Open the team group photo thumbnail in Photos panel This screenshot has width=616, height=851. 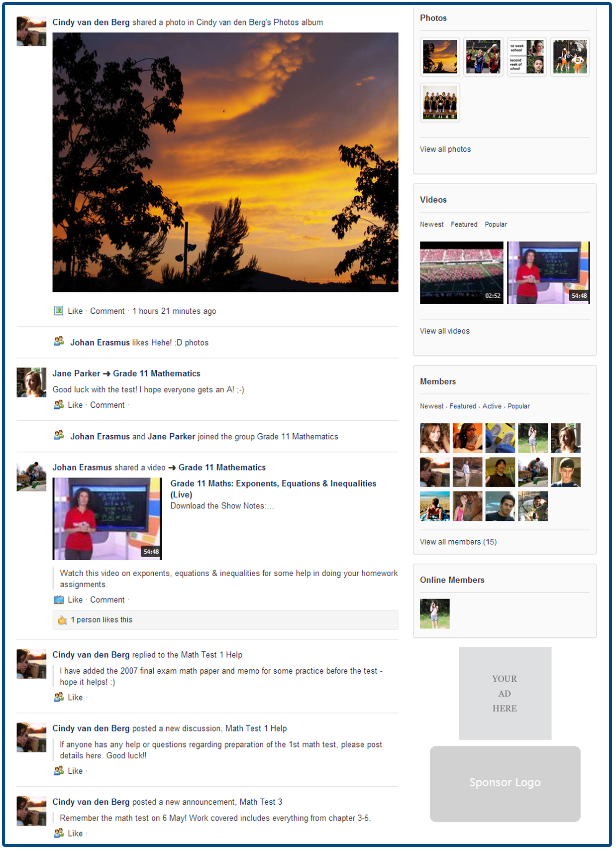(x=440, y=103)
